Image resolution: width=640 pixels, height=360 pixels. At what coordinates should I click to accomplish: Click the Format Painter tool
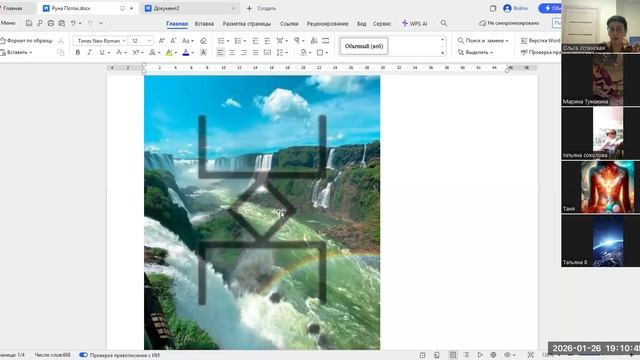[27, 41]
